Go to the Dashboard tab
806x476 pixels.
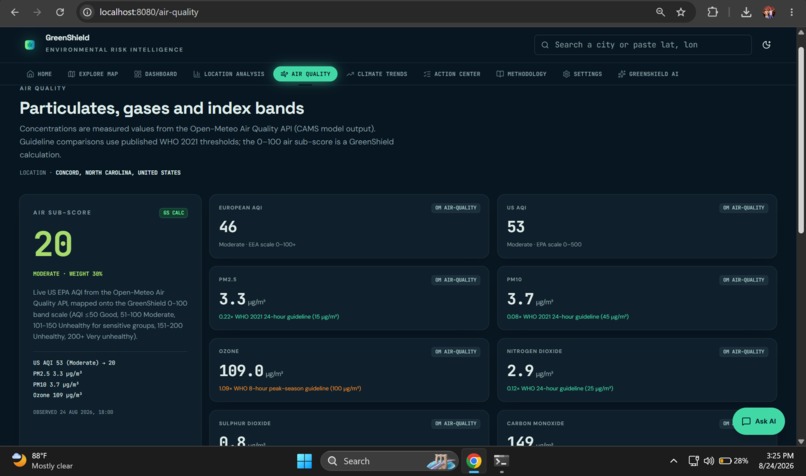156,74
